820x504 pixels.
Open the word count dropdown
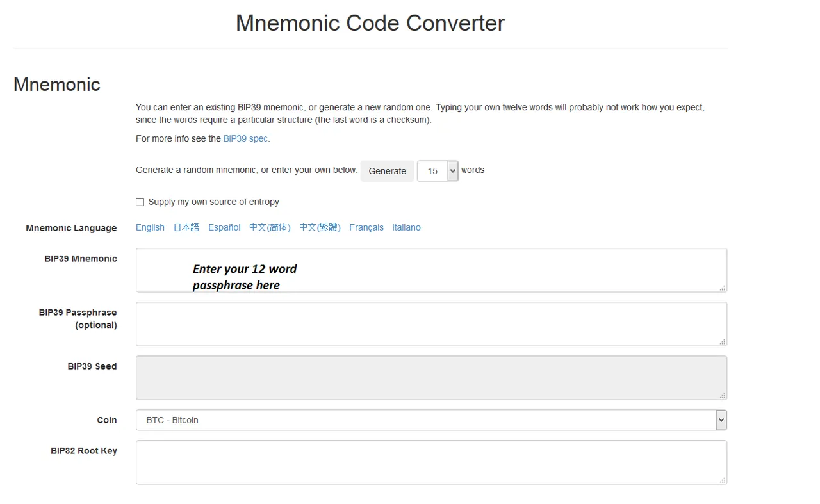tap(438, 171)
